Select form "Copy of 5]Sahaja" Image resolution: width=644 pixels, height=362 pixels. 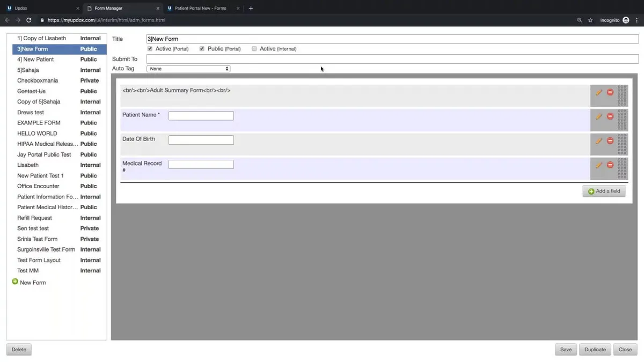click(60, 102)
